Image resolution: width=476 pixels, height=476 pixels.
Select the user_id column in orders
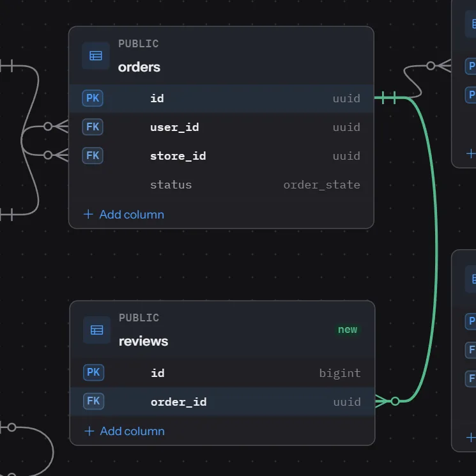(x=221, y=127)
